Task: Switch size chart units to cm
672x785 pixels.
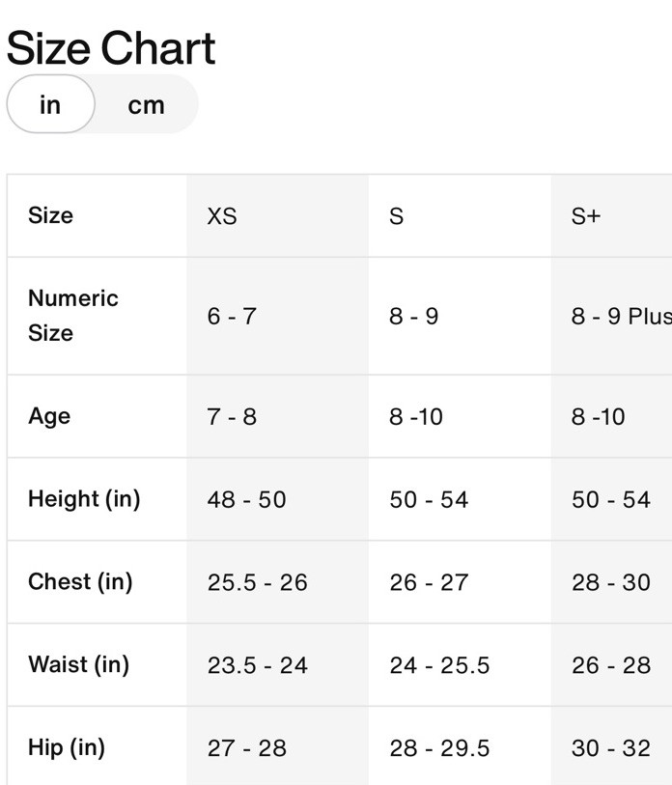Action: [146, 104]
